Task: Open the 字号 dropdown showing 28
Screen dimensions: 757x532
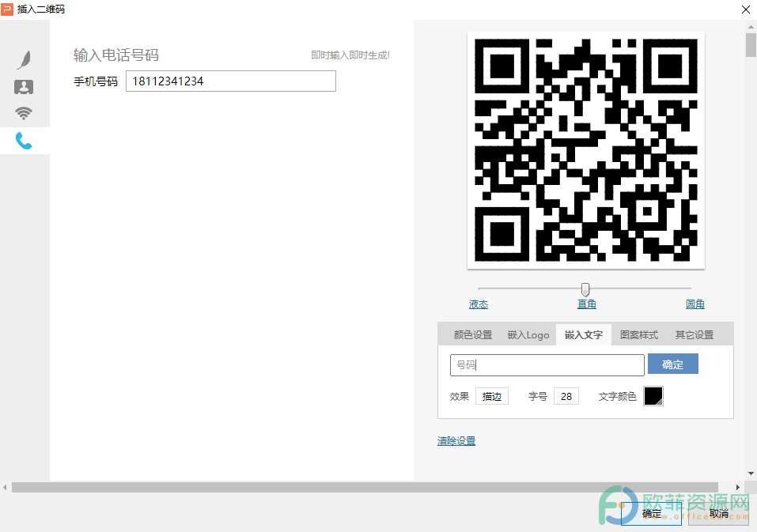Action: pos(566,397)
